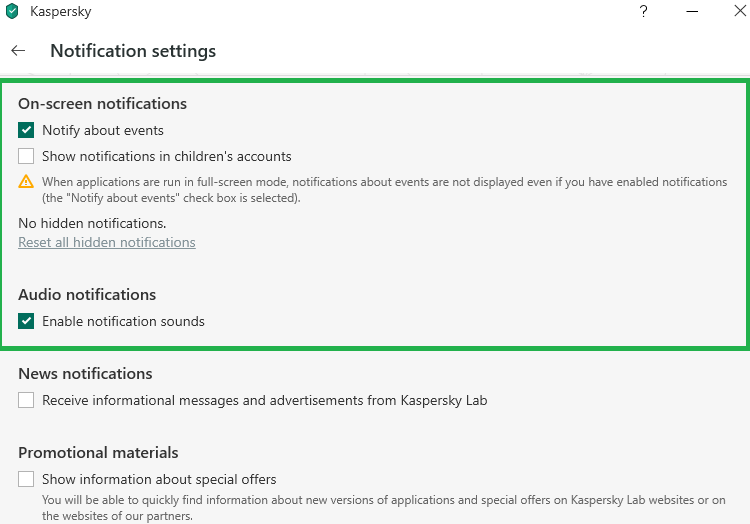Click the No hidden notifications text
The height and width of the screenshot is (524, 750).
[92, 223]
